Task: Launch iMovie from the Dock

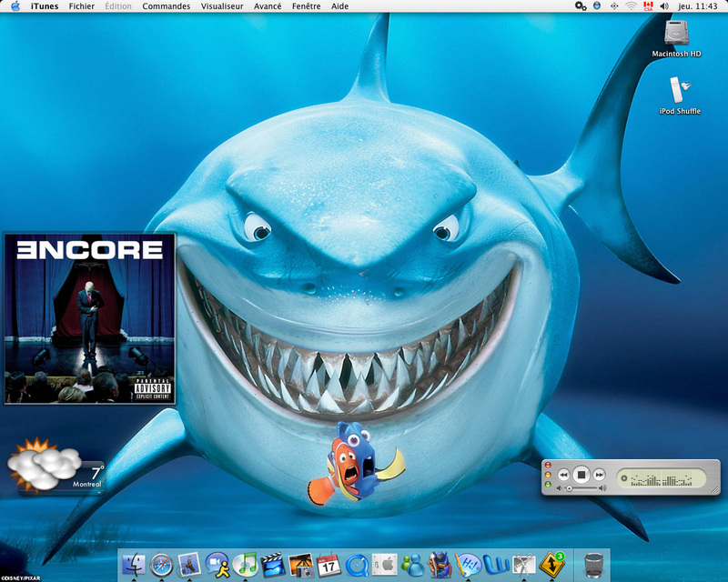Action: click(x=272, y=565)
